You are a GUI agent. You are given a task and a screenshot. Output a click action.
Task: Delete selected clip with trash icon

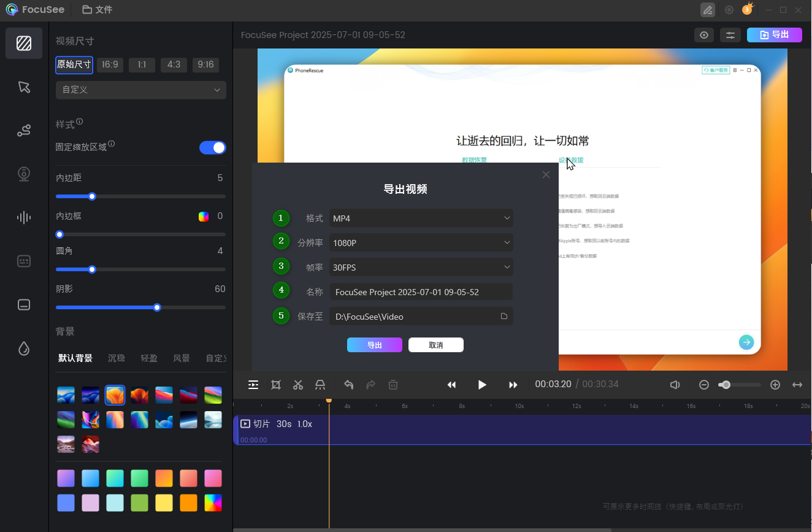pos(393,385)
